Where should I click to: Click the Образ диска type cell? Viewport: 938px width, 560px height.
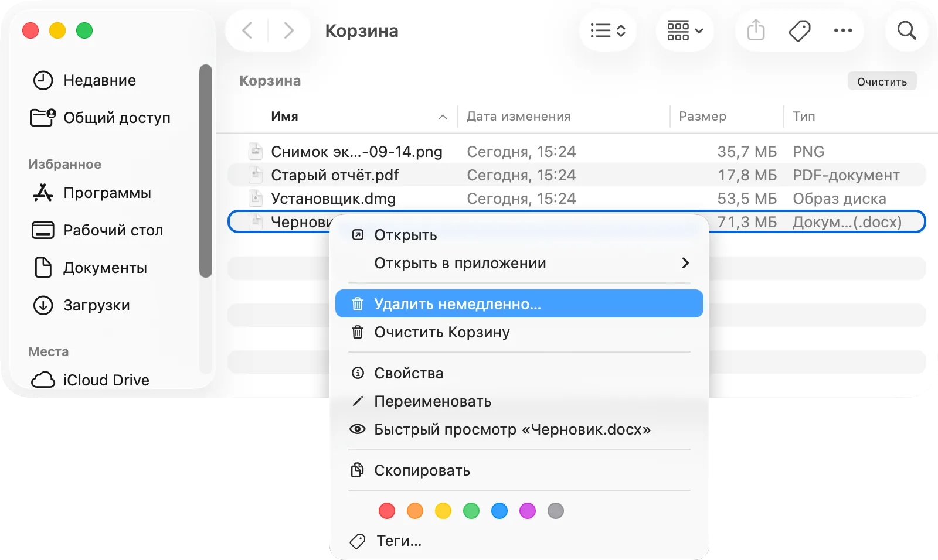coord(840,199)
